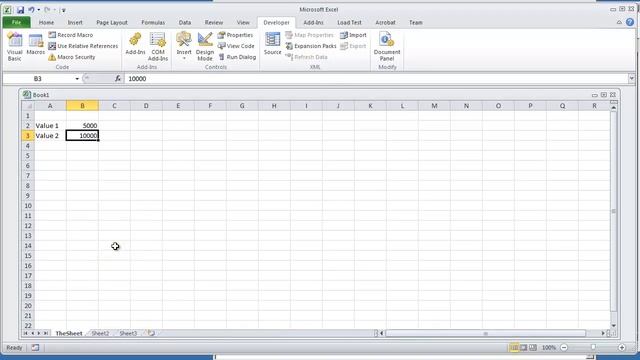Click Run Dialog

pyautogui.click(x=237, y=57)
